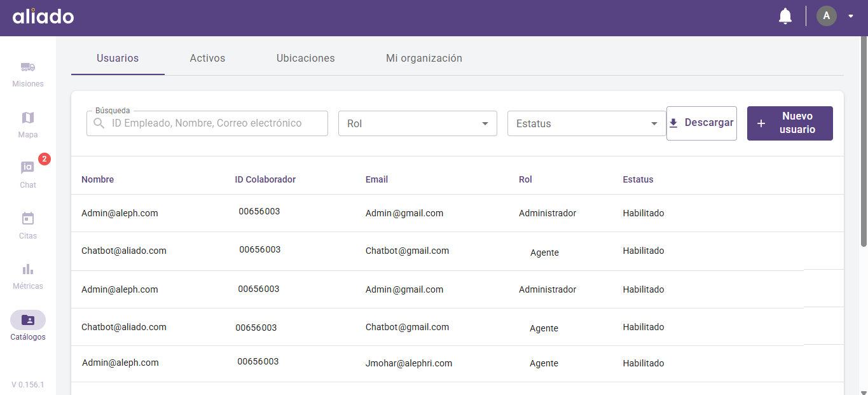
Task: Open Métricas bar chart icon
Action: click(28, 269)
